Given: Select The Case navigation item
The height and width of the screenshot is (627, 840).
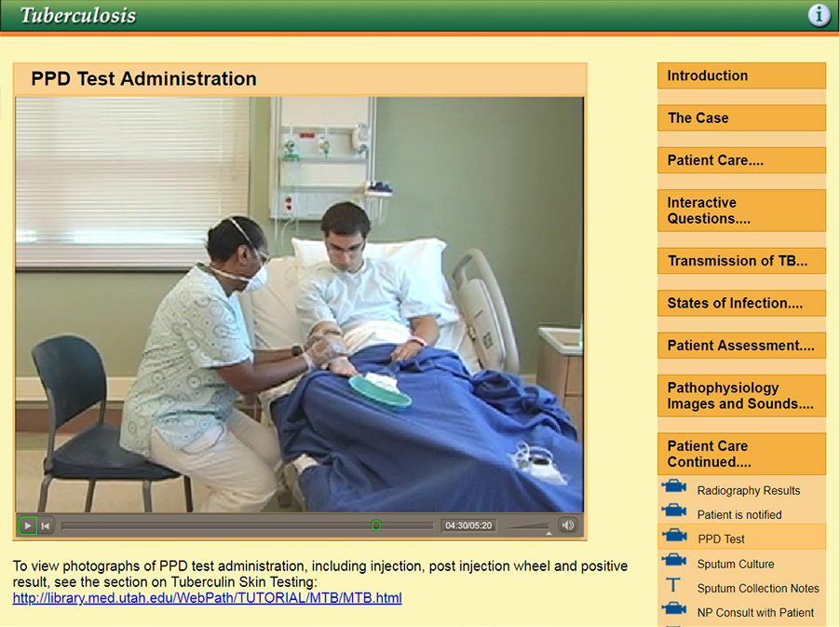Looking at the screenshot, I should (x=740, y=117).
